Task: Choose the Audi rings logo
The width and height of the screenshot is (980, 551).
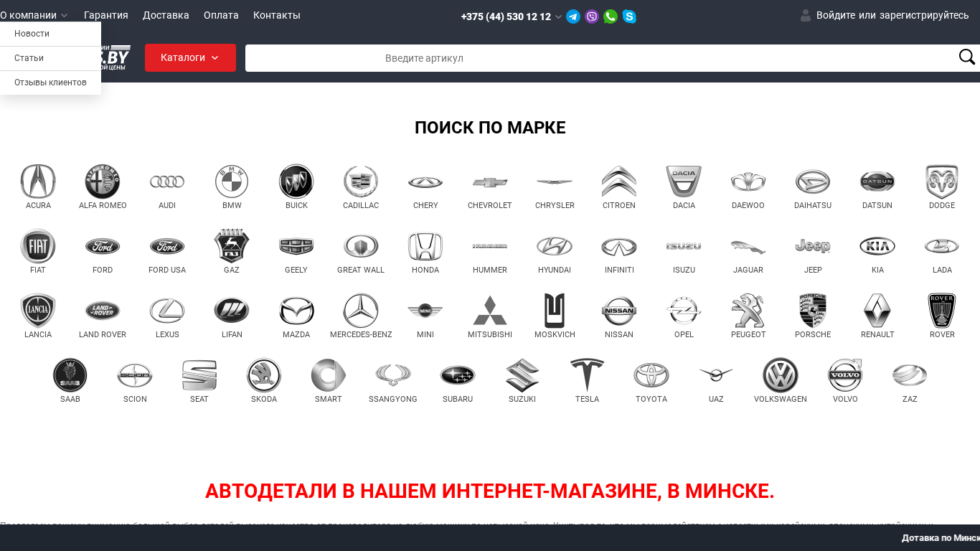Action: (167, 182)
